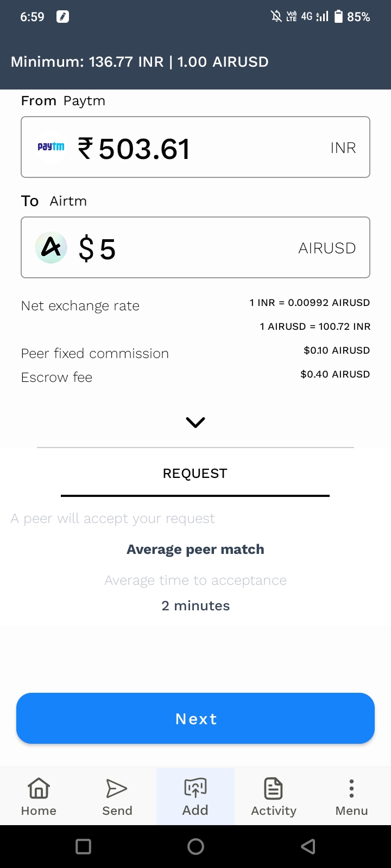Viewport: 391px width, 868px height.
Task: Open the recent apps square button
Action: coord(83,846)
